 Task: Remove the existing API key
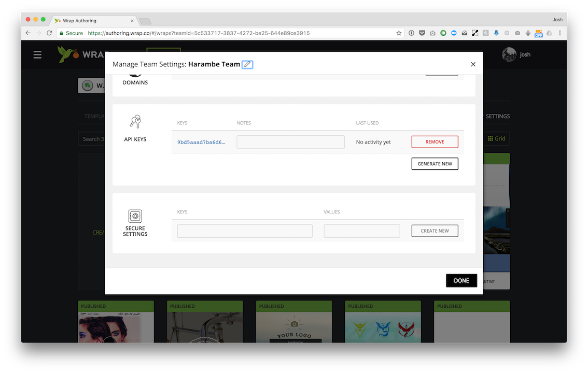[435, 142]
